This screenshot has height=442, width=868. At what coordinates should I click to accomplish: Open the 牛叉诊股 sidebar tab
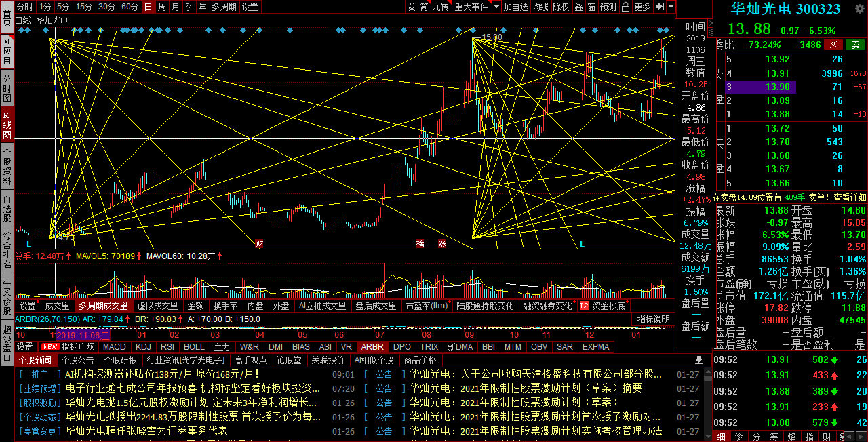click(7, 298)
